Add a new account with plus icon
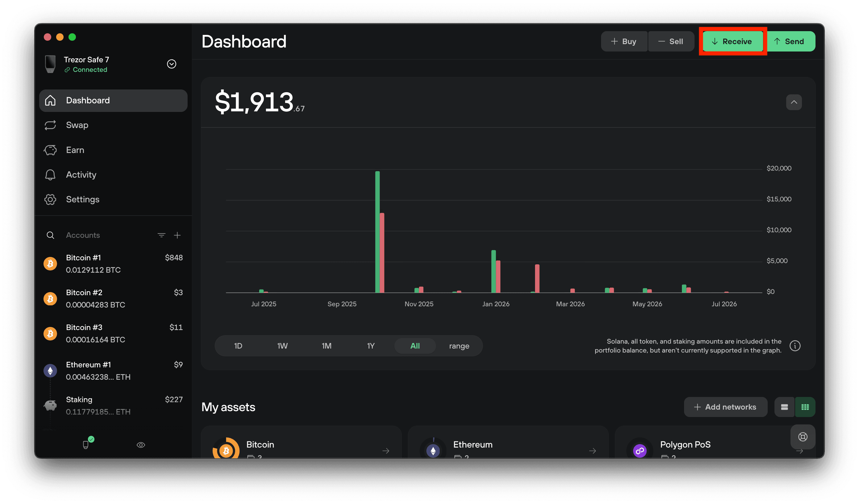Image resolution: width=859 pixels, height=504 pixels. pos(177,235)
